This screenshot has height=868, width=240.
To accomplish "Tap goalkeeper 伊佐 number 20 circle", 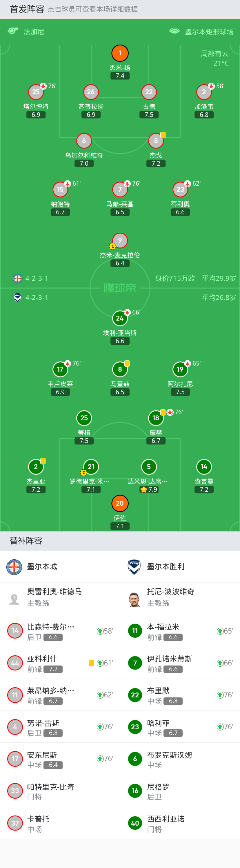I will pyautogui.click(x=120, y=503).
